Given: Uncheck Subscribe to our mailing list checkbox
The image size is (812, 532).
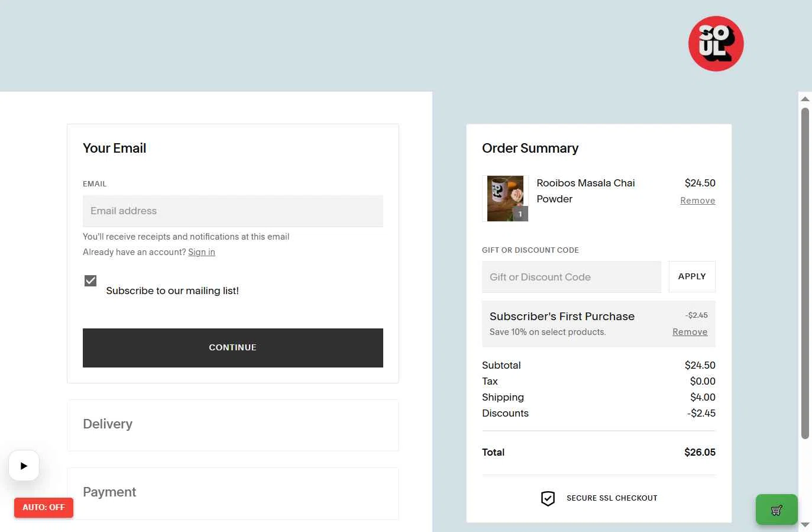Looking at the screenshot, I should tap(90, 280).
